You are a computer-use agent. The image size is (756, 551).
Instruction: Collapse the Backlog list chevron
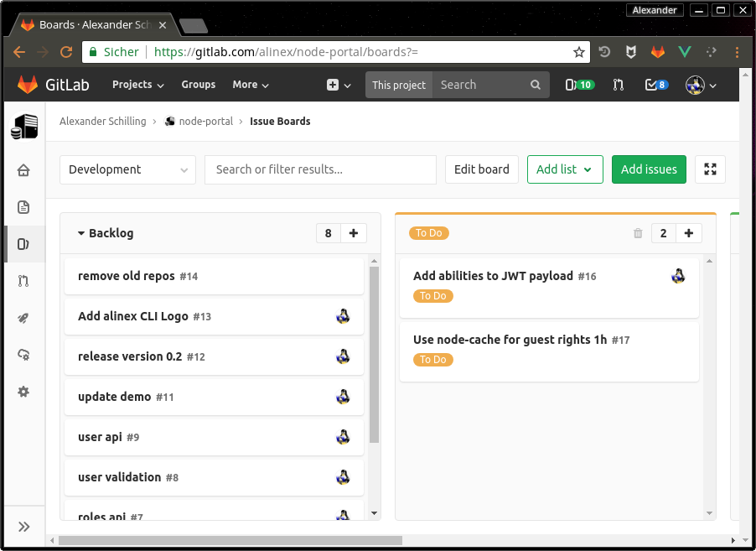(x=81, y=233)
